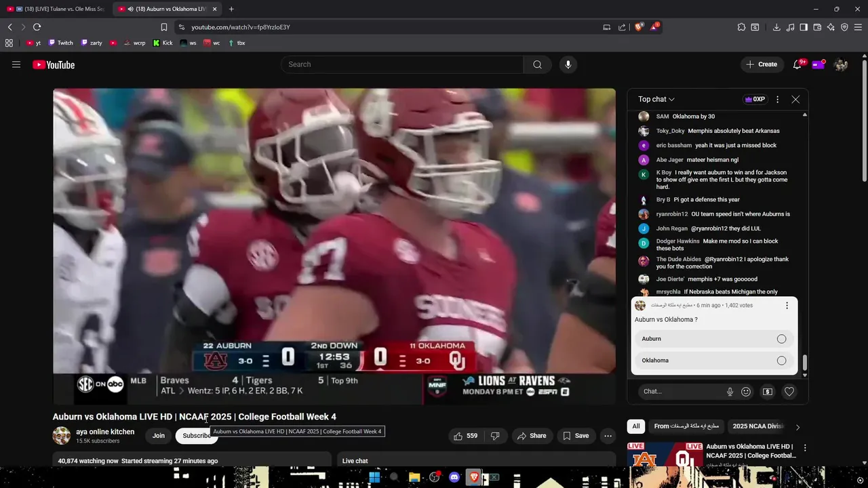Click the Share button
This screenshot has width=868, height=488.
532,436
